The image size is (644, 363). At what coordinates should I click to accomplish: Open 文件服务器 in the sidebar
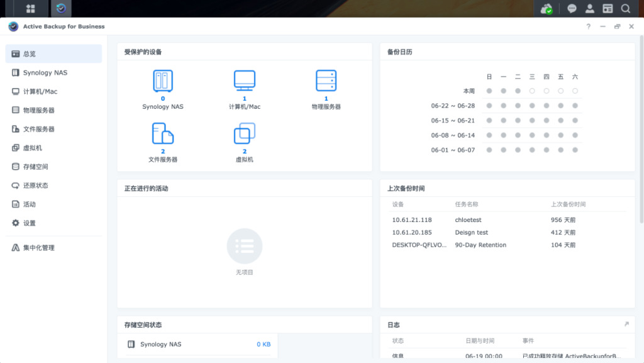click(54, 129)
